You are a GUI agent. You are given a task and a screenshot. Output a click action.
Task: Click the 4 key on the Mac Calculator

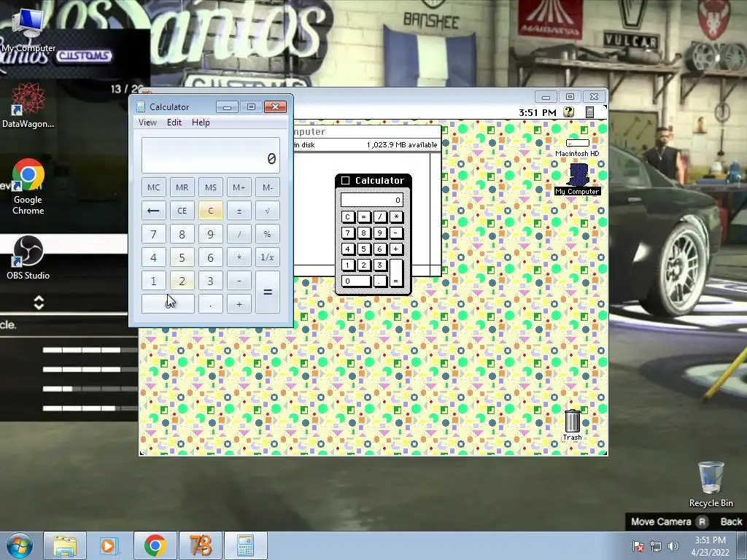[348, 249]
